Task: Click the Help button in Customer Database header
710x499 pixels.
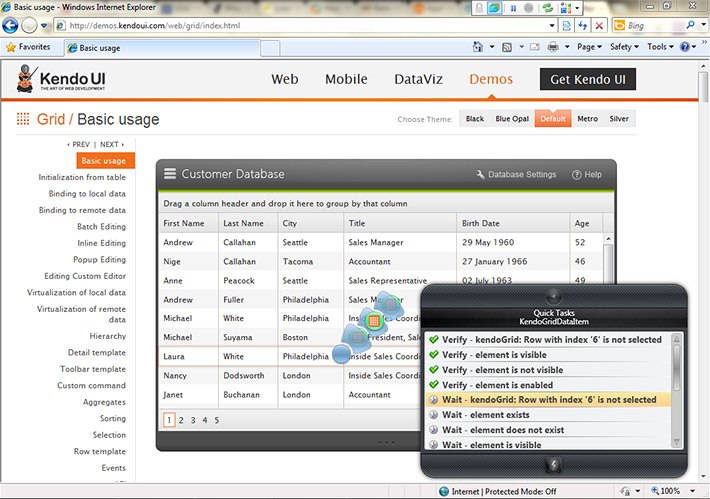Action: click(587, 174)
